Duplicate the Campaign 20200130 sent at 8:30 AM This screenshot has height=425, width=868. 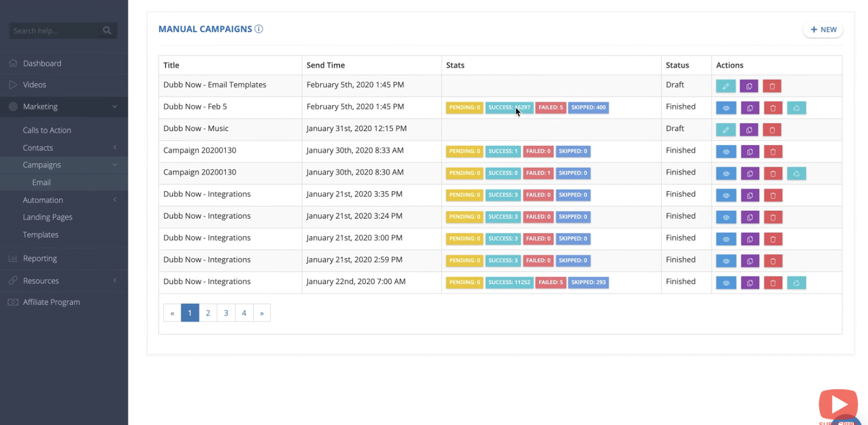point(750,174)
